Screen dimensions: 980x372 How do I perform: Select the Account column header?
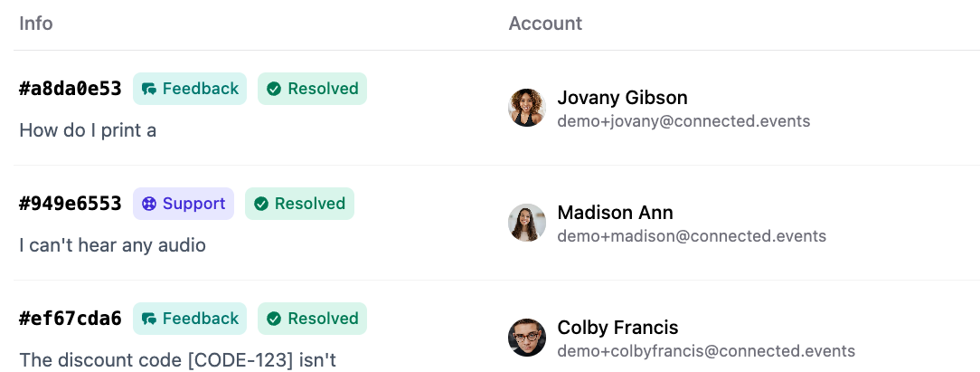pos(545,24)
